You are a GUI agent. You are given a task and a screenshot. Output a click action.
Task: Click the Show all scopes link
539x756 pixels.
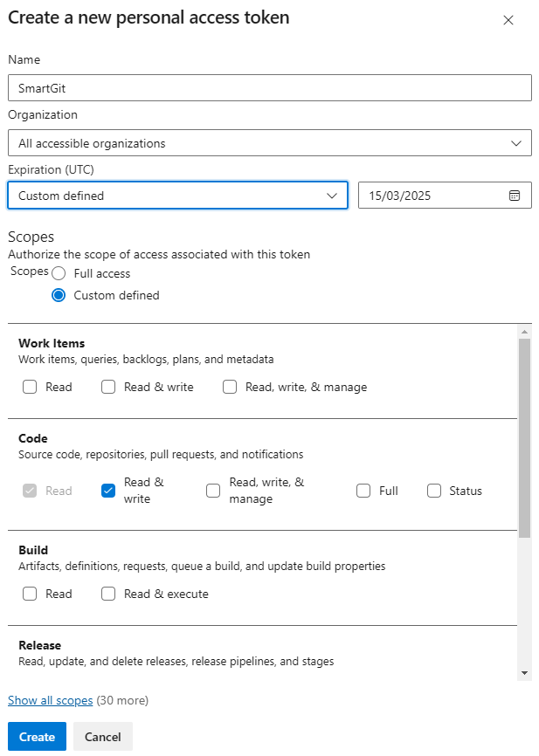[x=50, y=700]
